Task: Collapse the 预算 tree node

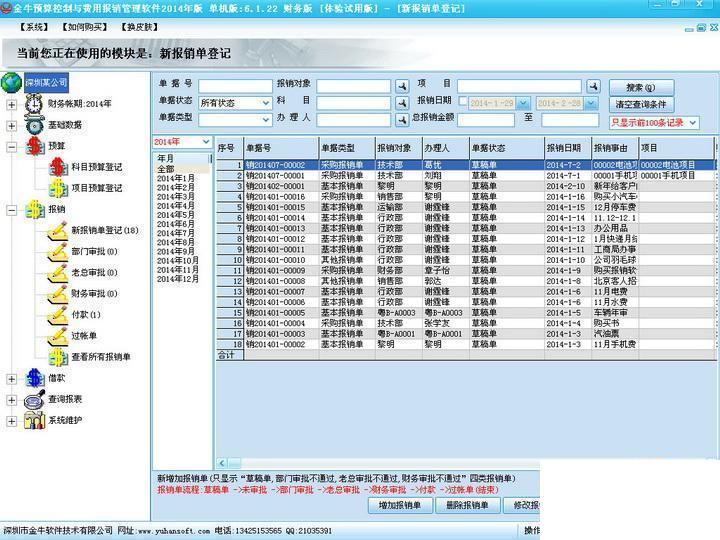Action: click(x=11, y=147)
